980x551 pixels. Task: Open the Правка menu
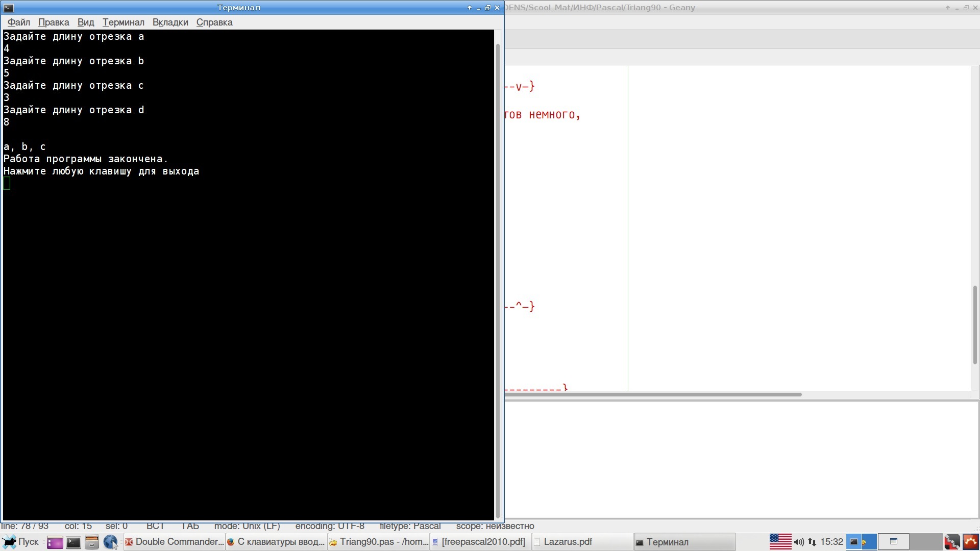click(54, 22)
